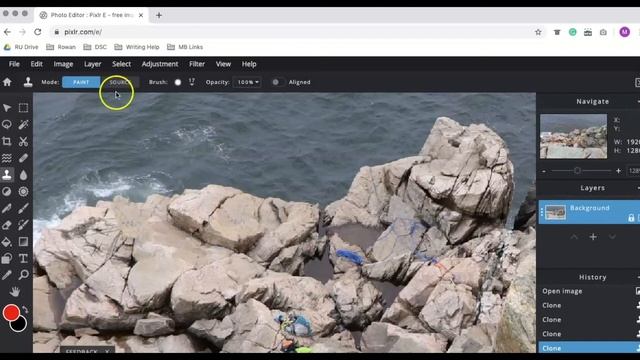Select the Liquify waves tool
This screenshot has height=360, width=640.
tap(7, 158)
